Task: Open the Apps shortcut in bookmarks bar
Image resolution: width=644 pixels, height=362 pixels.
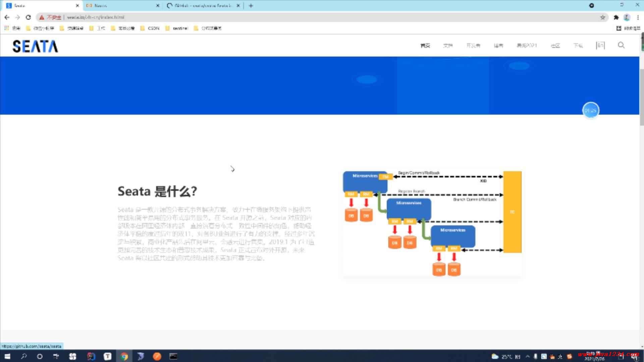Action: 13,28
